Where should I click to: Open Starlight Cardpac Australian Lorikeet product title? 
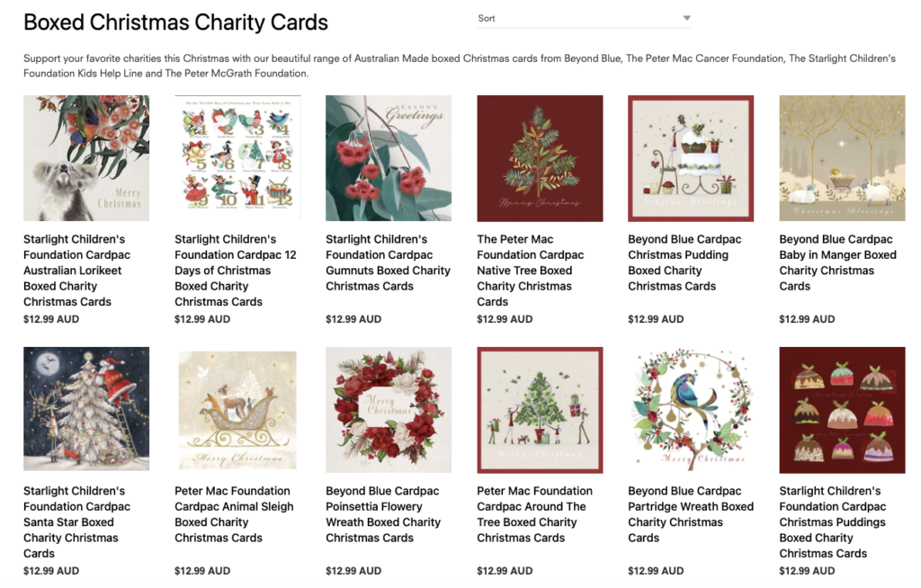point(77,271)
